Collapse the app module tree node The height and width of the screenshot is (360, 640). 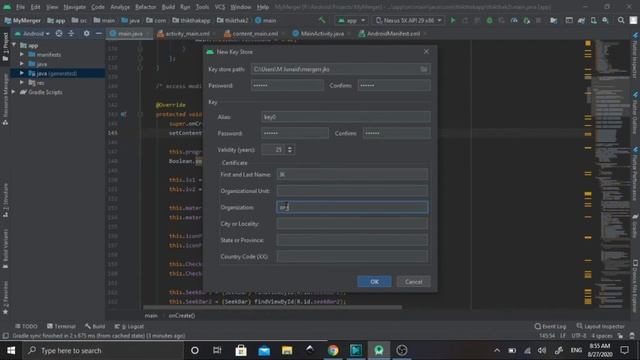[14, 45]
